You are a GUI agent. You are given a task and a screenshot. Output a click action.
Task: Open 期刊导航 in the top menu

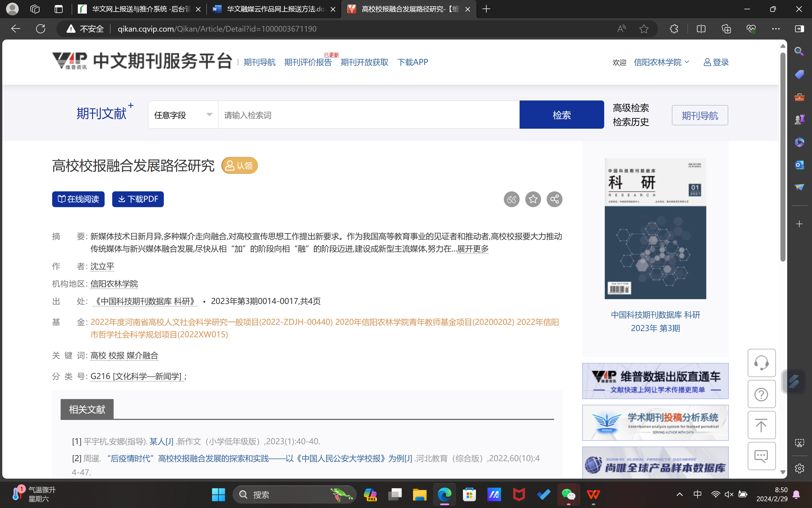click(x=259, y=62)
